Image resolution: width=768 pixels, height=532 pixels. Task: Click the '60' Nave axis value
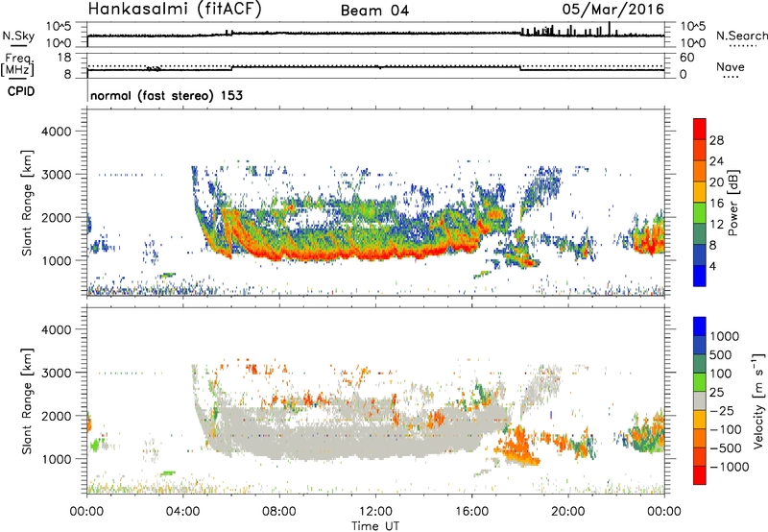pyautogui.click(x=687, y=58)
